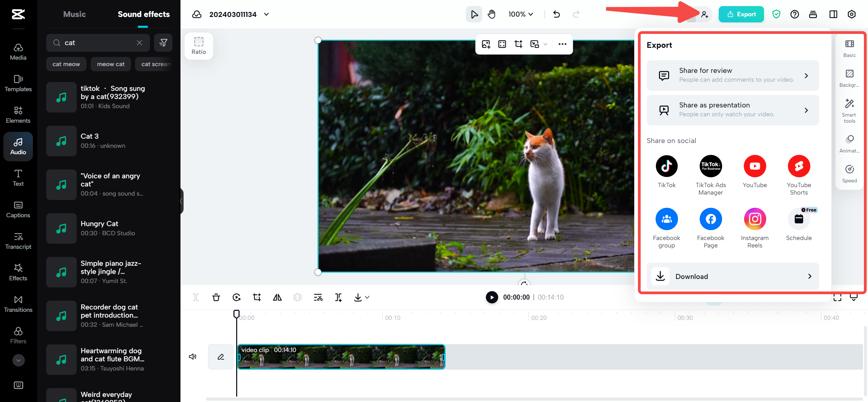Image resolution: width=868 pixels, height=402 pixels.
Task: Mute the video track
Action: [x=193, y=357]
